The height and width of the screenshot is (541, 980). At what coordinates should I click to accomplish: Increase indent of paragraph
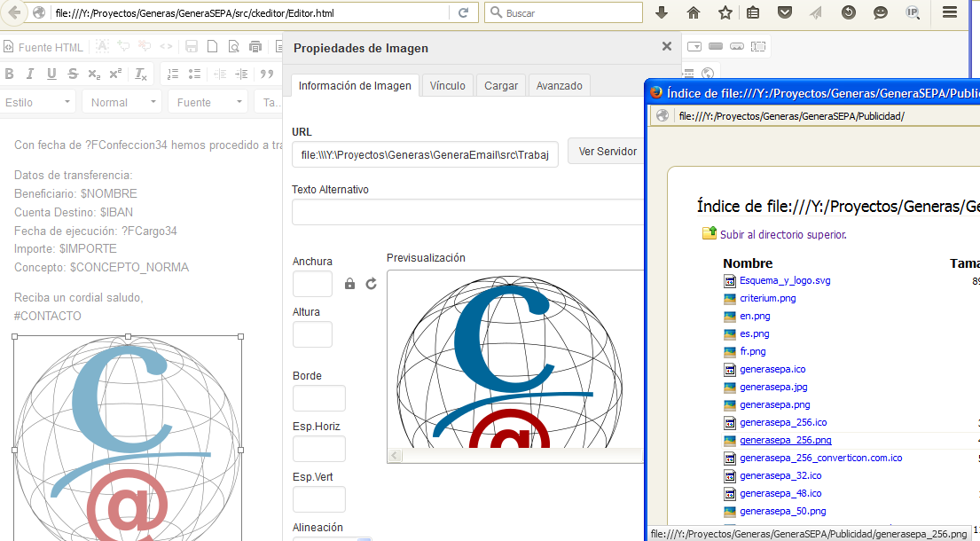coord(241,74)
